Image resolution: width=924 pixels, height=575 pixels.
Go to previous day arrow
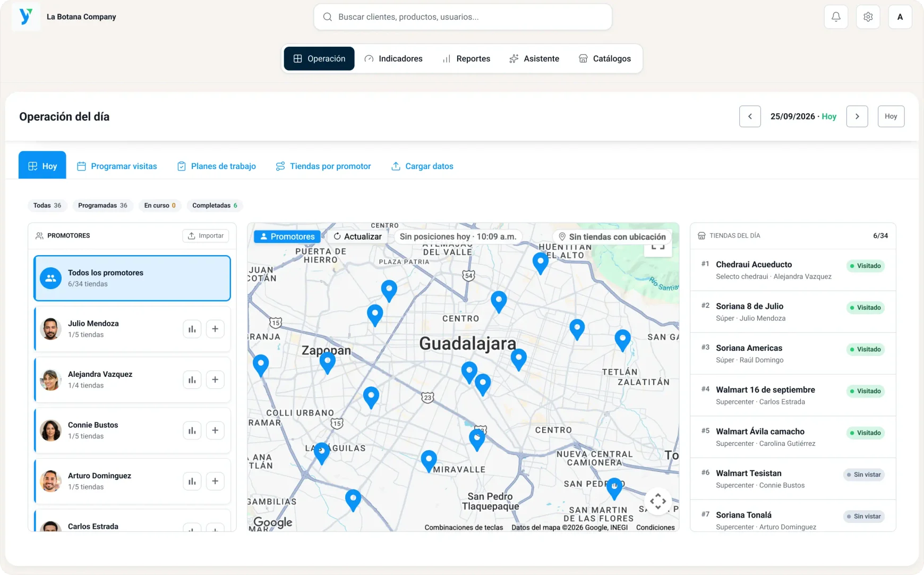pyautogui.click(x=750, y=116)
